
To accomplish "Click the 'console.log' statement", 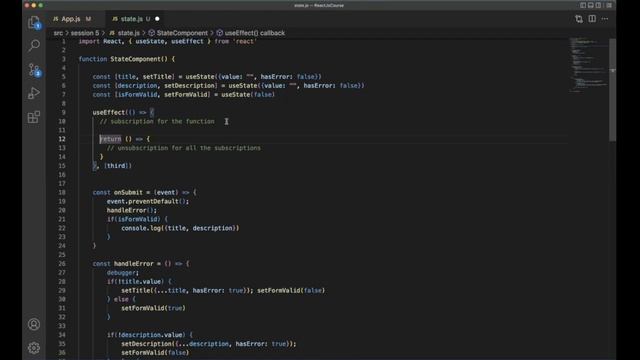I will click(x=180, y=228).
